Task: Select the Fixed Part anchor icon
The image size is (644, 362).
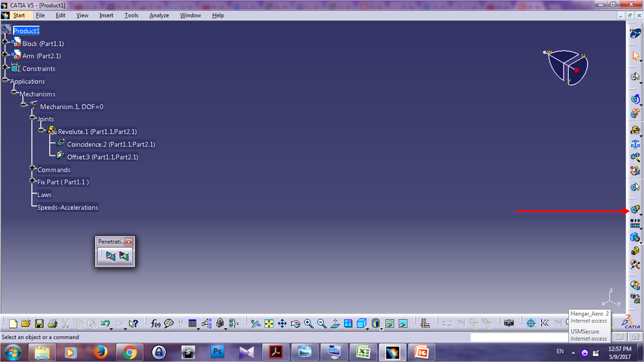Action: 635,144
